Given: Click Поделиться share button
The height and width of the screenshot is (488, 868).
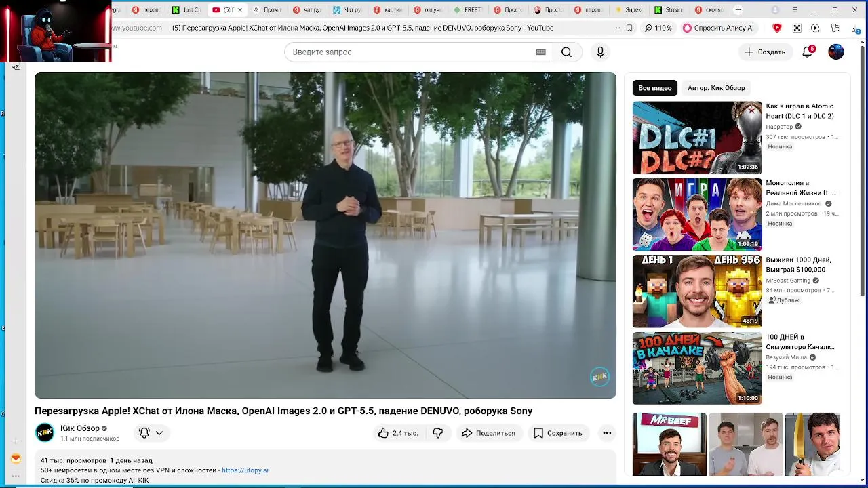Looking at the screenshot, I should pyautogui.click(x=488, y=433).
